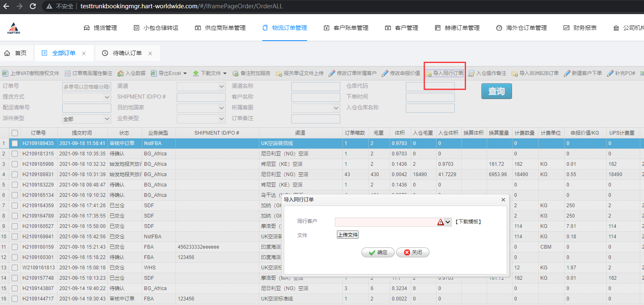Expand the 同行客户 dropdown in dialog
The height and width of the screenshot is (305, 644).
(448, 222)
